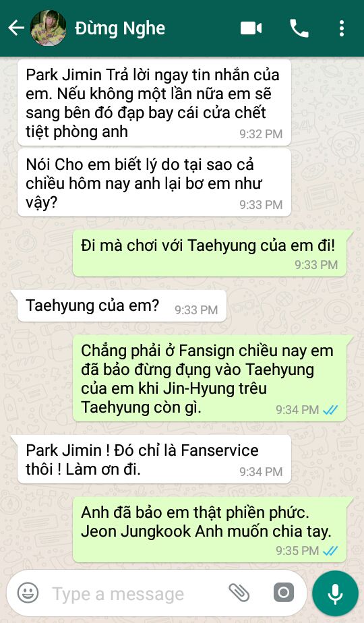
Task: Open the three-dot more options menu
Action: pyautogui.click(x=341, y=28)
